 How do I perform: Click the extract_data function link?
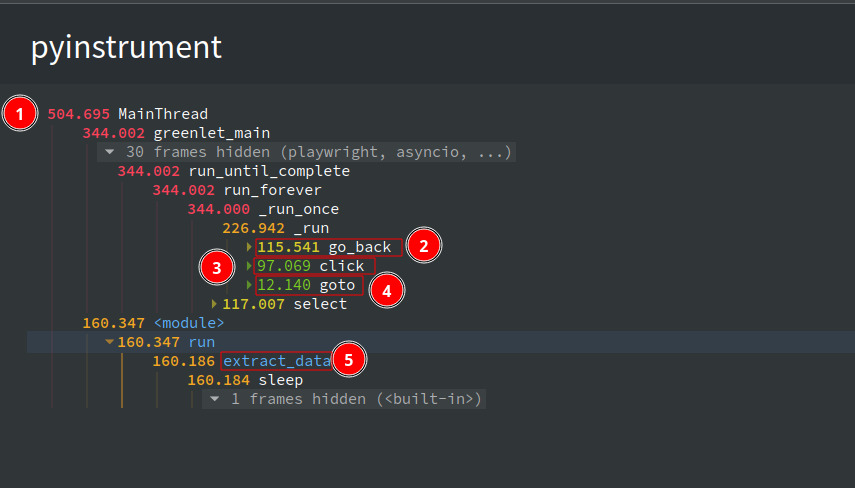coord(277,361)
